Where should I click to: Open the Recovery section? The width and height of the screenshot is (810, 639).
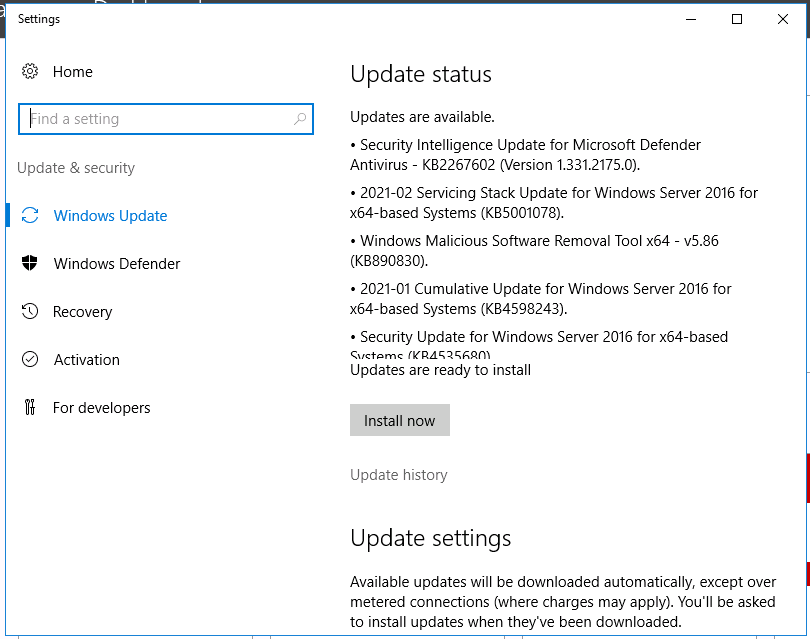(83, 311)
